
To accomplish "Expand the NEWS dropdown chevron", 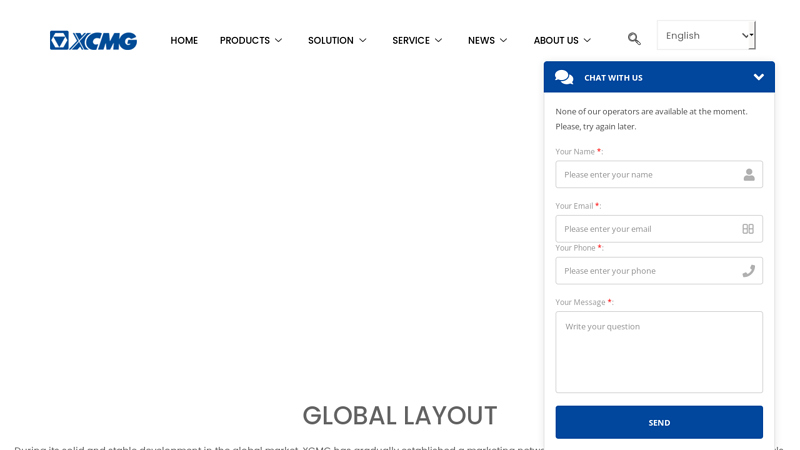I will click(x=503, y=40).
